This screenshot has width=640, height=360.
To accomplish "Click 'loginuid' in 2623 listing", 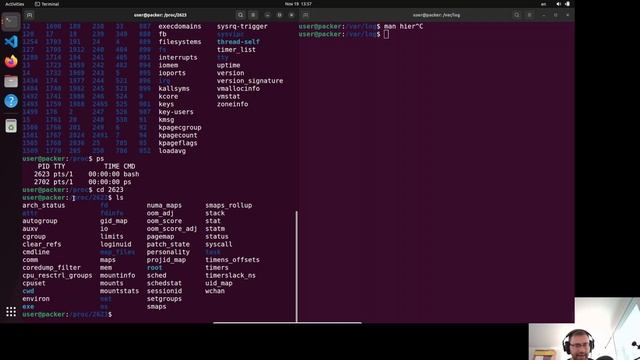I will 116,244.
